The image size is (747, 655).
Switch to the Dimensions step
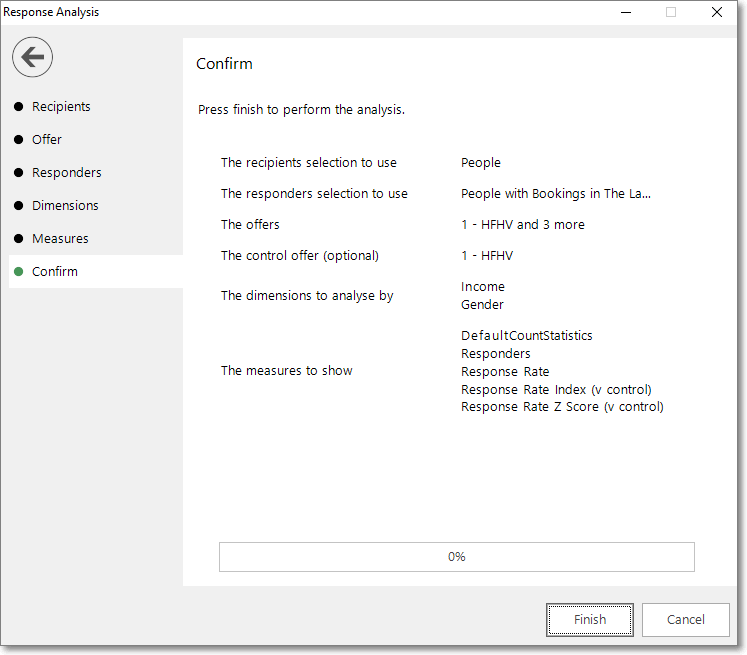click(65, 205)
